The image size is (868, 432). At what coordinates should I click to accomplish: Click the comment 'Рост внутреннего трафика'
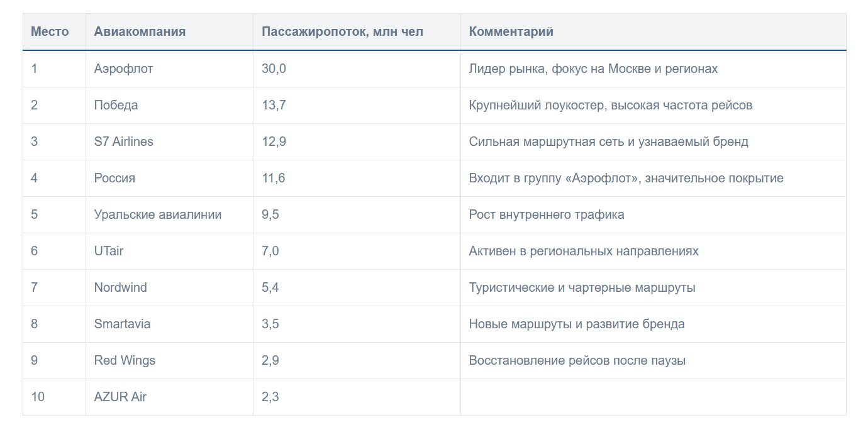(x=546, y=214)
